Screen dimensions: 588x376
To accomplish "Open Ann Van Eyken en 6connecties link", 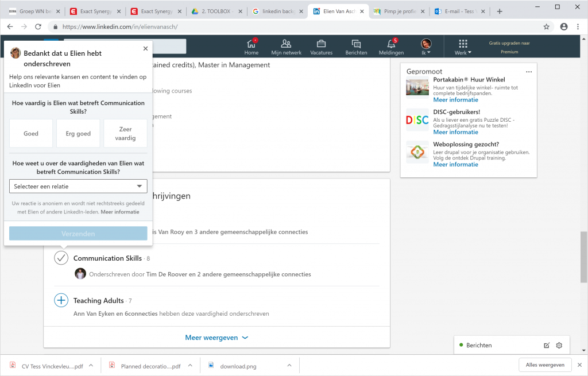I will pos(115,313).
